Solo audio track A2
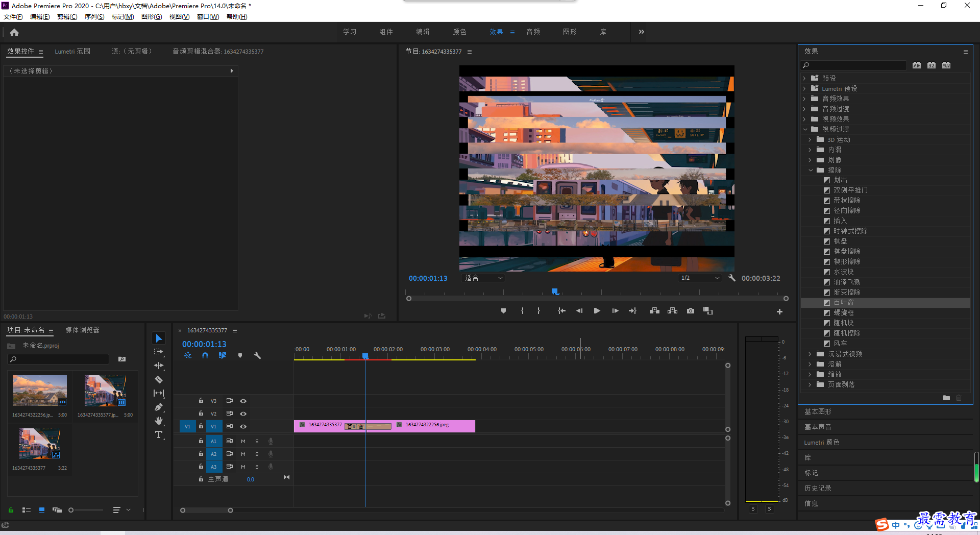This screenshot has width=980, height=535. 257,454
